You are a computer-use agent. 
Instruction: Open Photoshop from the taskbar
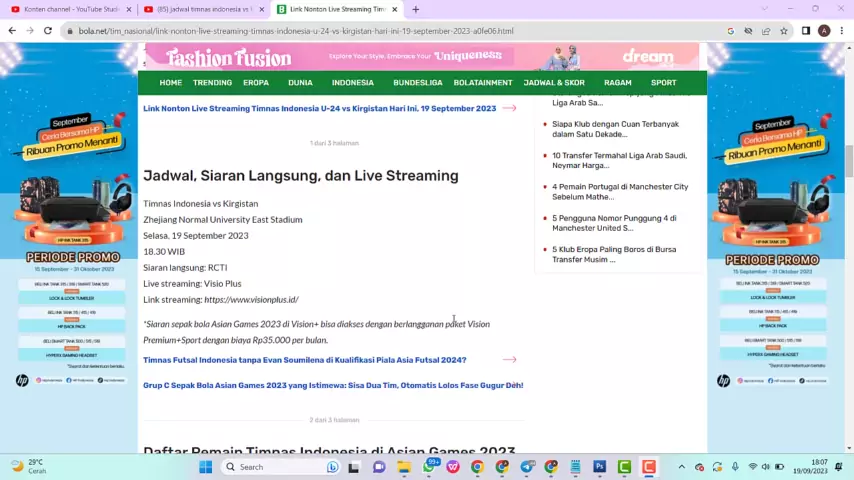[x=599, y=467]
